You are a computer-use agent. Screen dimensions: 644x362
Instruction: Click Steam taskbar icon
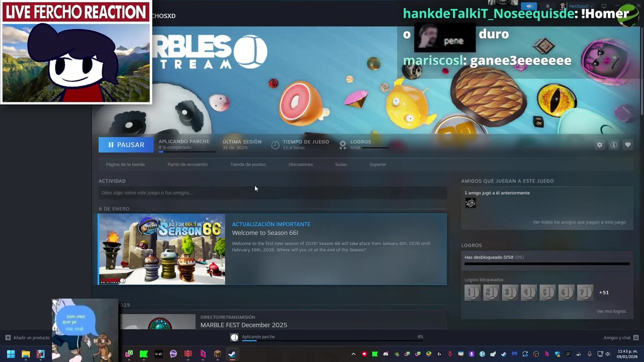point(232,354)
